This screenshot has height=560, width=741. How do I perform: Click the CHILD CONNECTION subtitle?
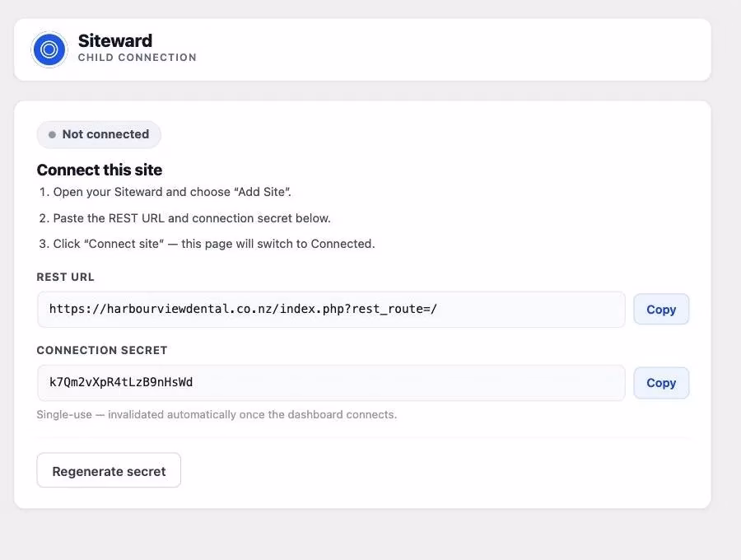137,58
